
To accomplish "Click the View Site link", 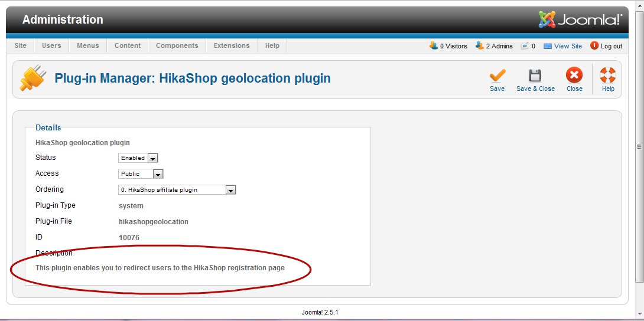I will (x=568, y=47).
